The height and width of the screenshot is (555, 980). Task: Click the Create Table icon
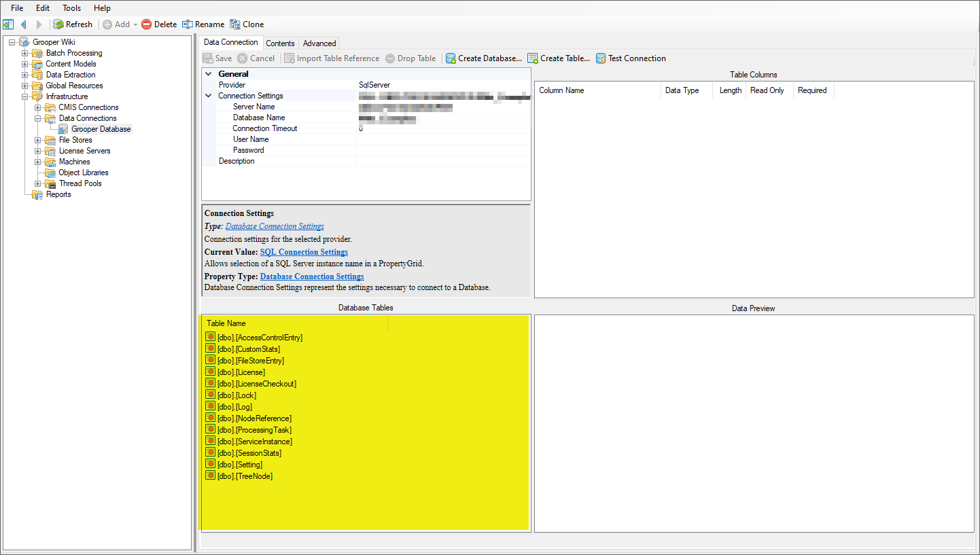(533, 58)
